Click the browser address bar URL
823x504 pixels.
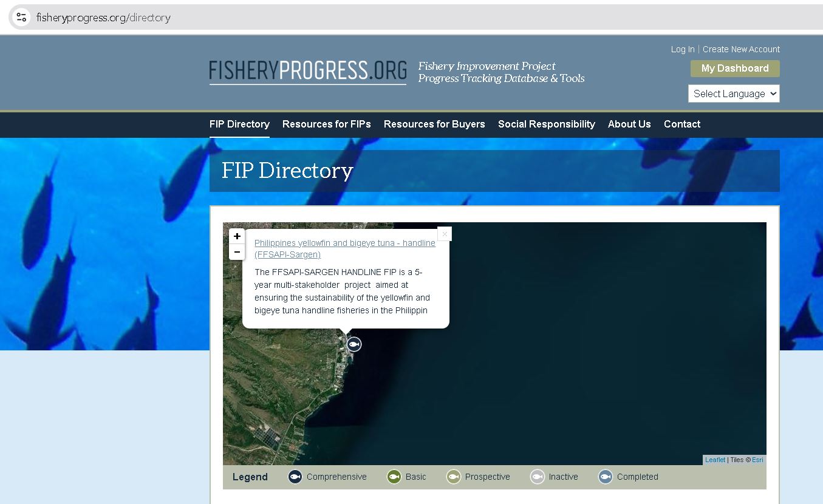click(x=103, y=18)
